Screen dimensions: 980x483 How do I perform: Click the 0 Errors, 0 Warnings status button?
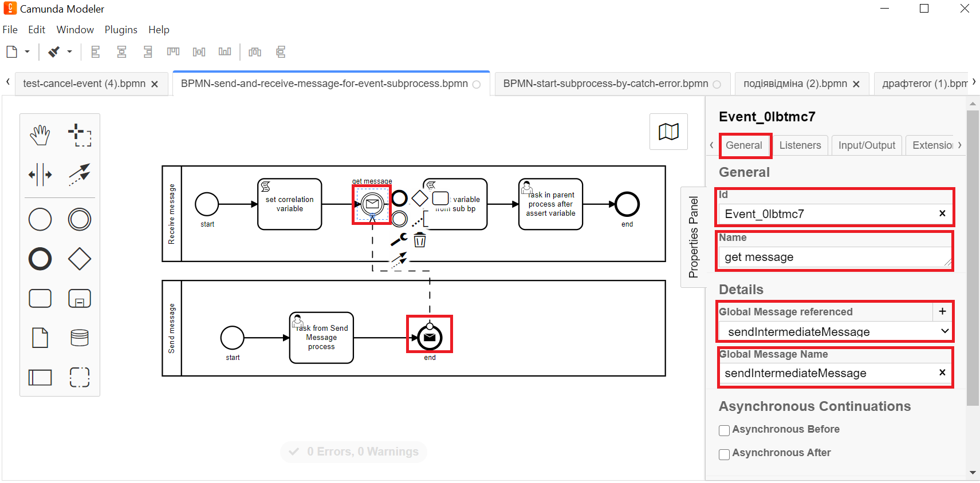click(353, 452)
